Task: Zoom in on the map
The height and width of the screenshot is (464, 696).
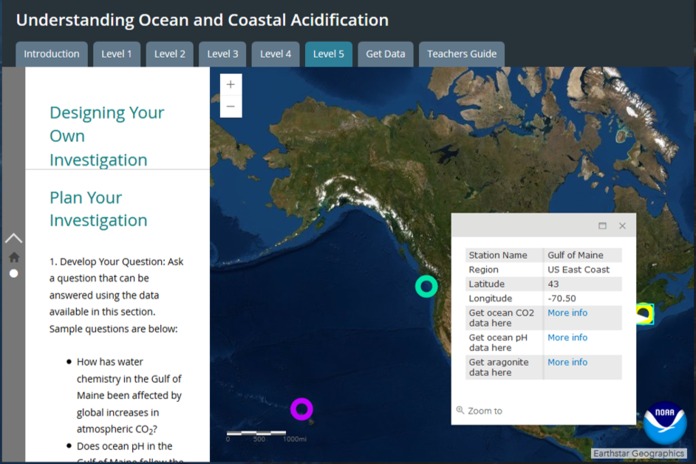Action: click(231, 84)
